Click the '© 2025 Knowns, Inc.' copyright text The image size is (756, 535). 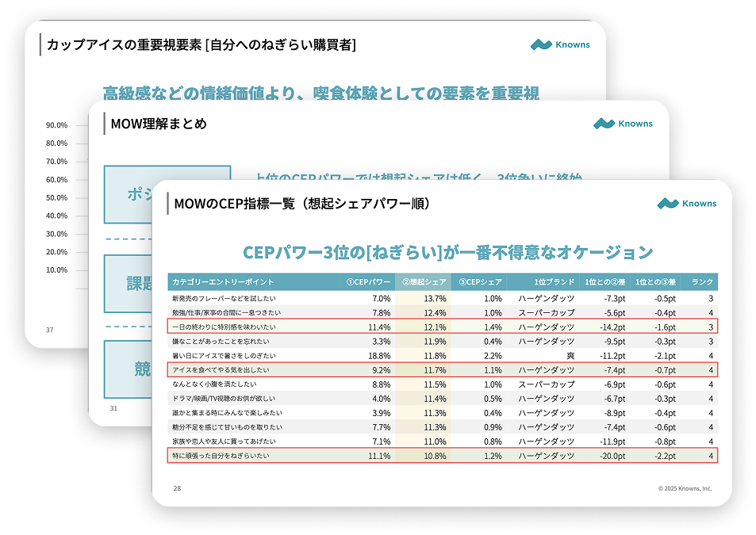(x=685, y=488)
